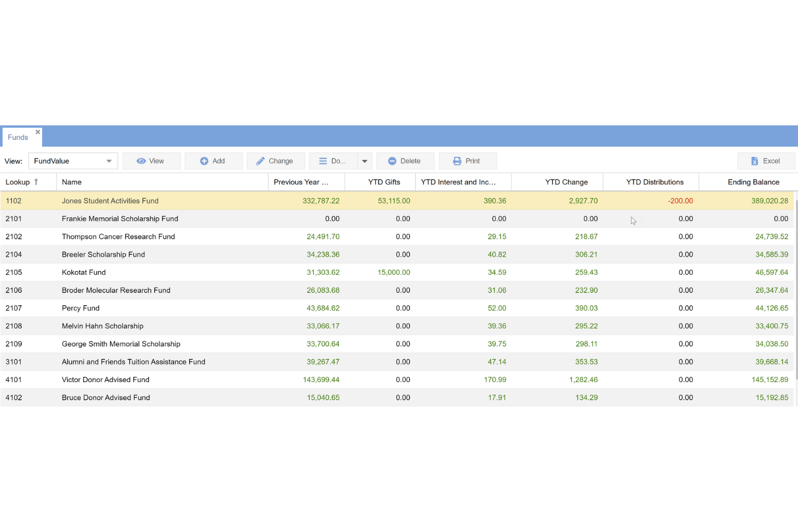Screen dimensions: 798x532
Task: Click the Delete button
Action: click(405, 161)
